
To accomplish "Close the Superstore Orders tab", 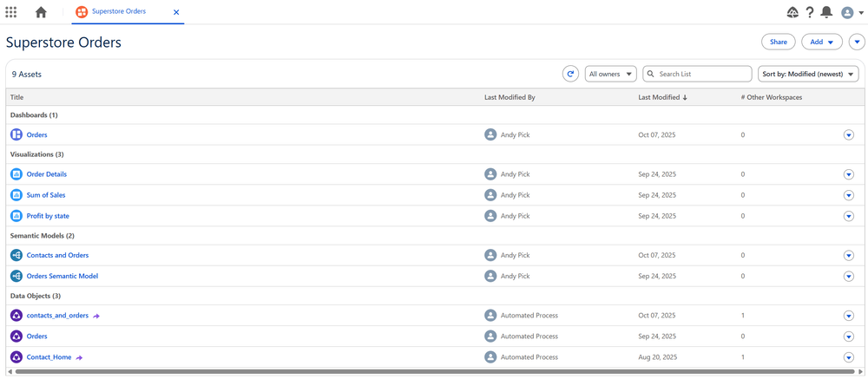I will pos(176,12).
